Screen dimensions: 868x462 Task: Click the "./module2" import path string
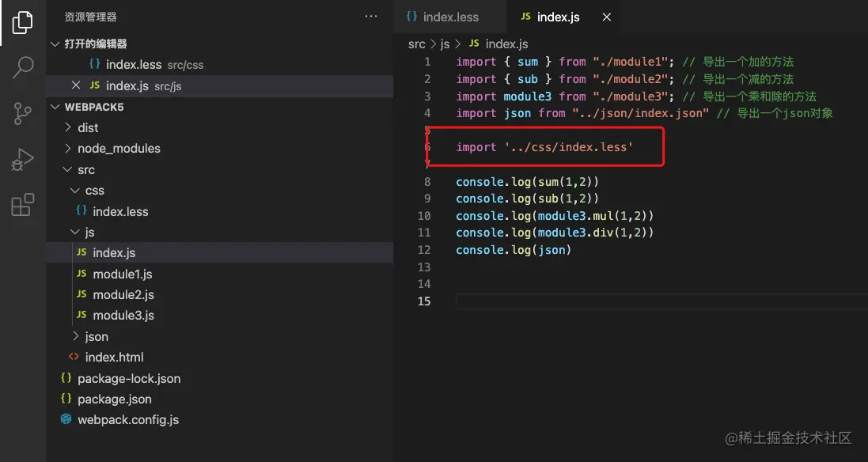[x=630, y=79]
